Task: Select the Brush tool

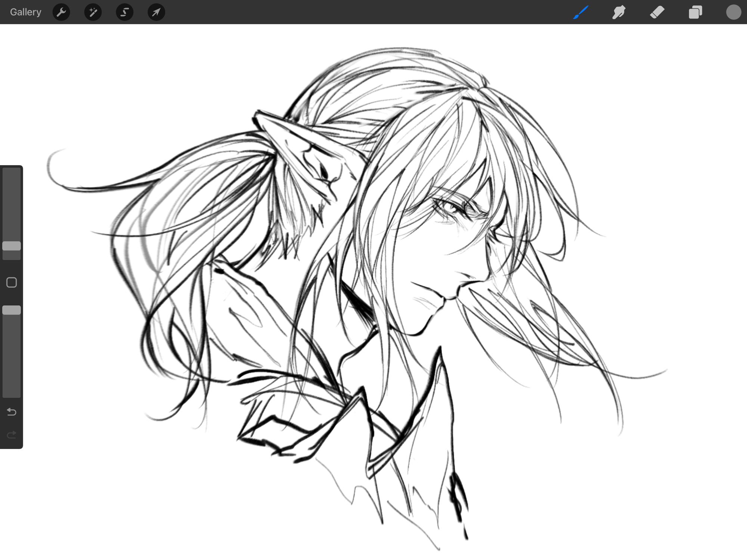Action: [581, 12]
